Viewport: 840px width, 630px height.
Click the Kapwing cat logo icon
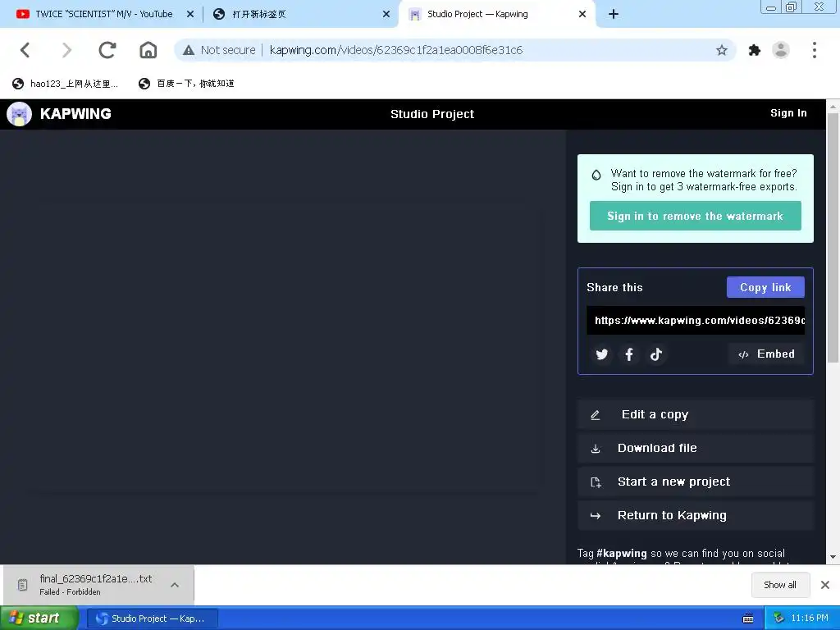coord(20,114)
